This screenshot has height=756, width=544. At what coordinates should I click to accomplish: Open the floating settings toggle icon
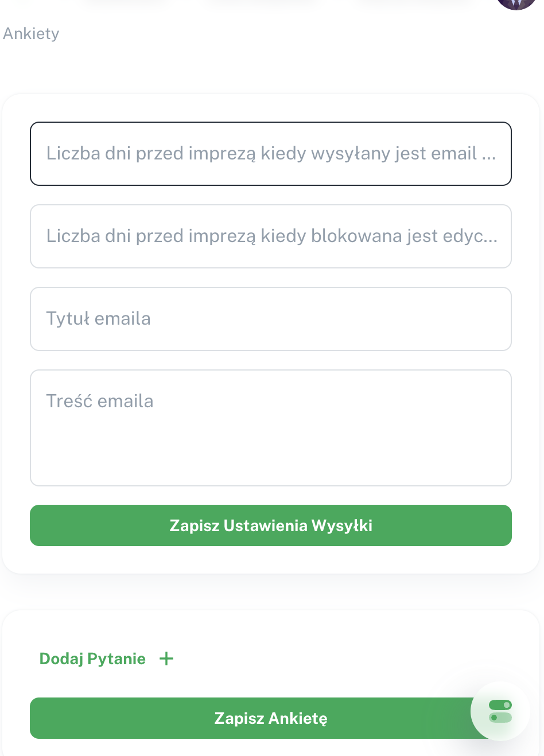(500, 711)
